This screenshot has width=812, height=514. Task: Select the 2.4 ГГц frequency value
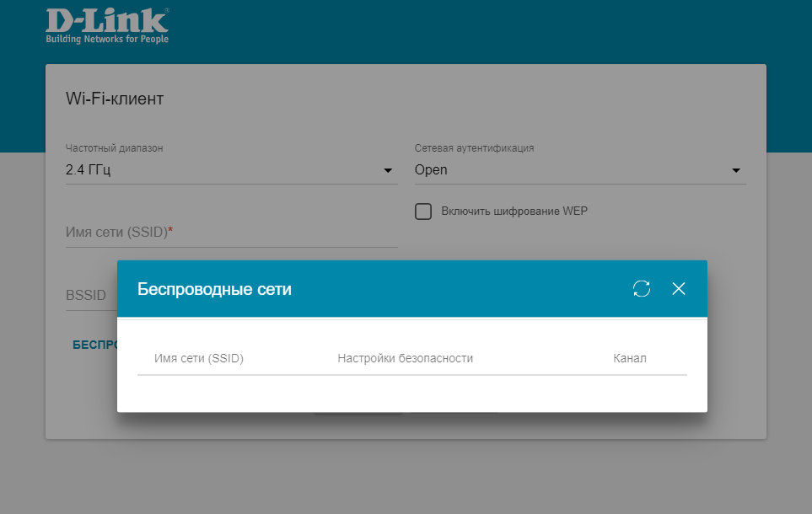point(88,169)
